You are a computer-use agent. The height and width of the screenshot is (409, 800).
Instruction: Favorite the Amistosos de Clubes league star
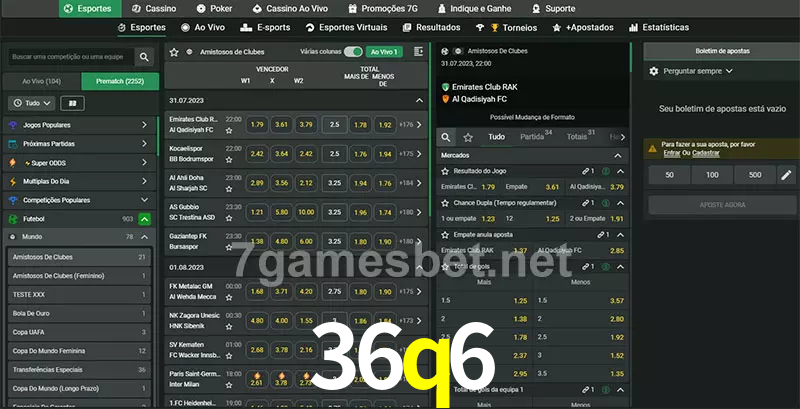pos(174,52)
